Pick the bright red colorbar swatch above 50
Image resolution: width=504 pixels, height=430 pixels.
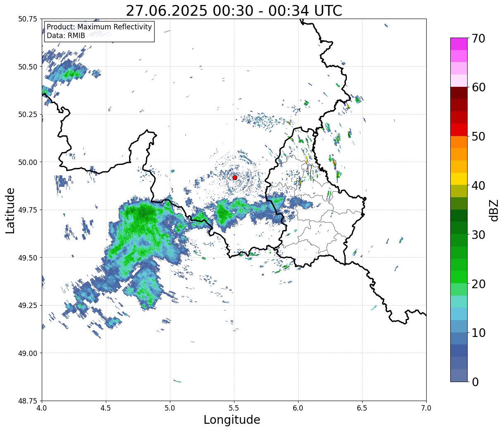[x=459, y=130]
